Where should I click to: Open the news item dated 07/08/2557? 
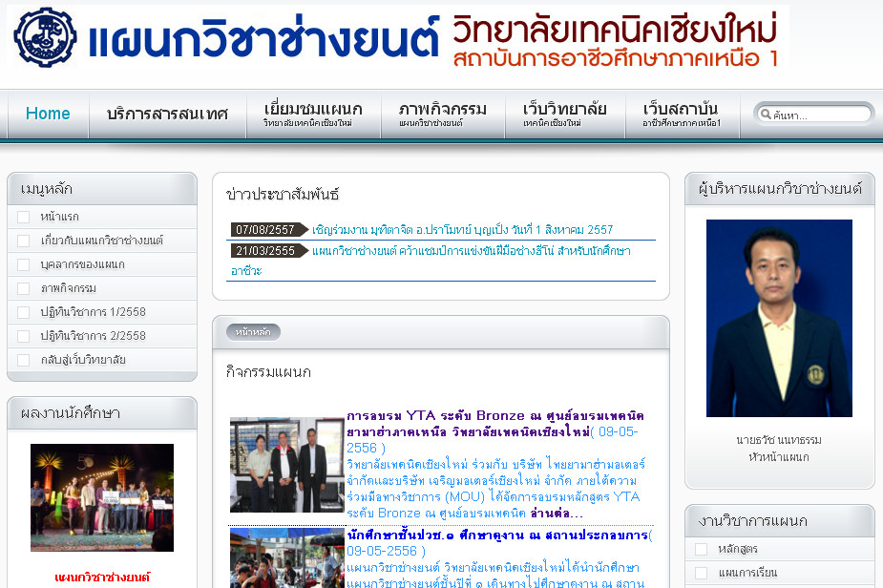coord(462,230)
